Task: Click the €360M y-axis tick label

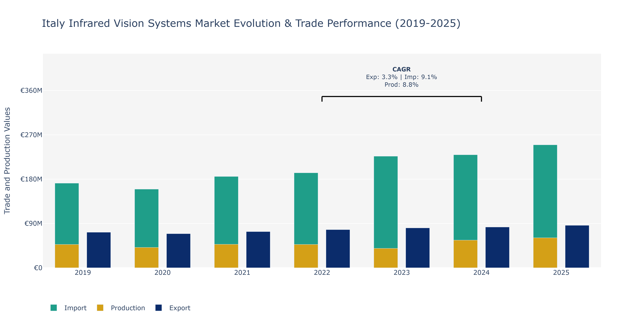Action: [x=31, y=91]
